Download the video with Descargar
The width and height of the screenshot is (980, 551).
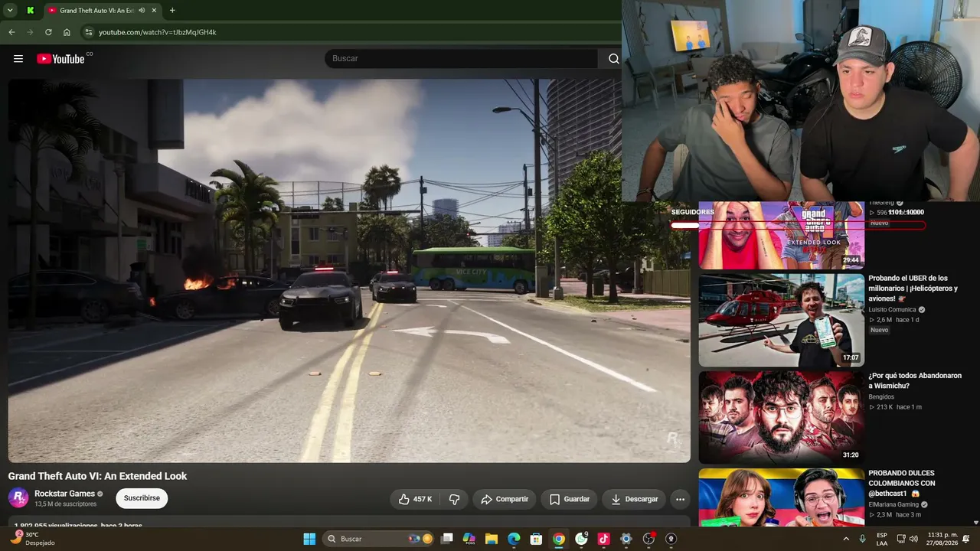click(634, 499)
